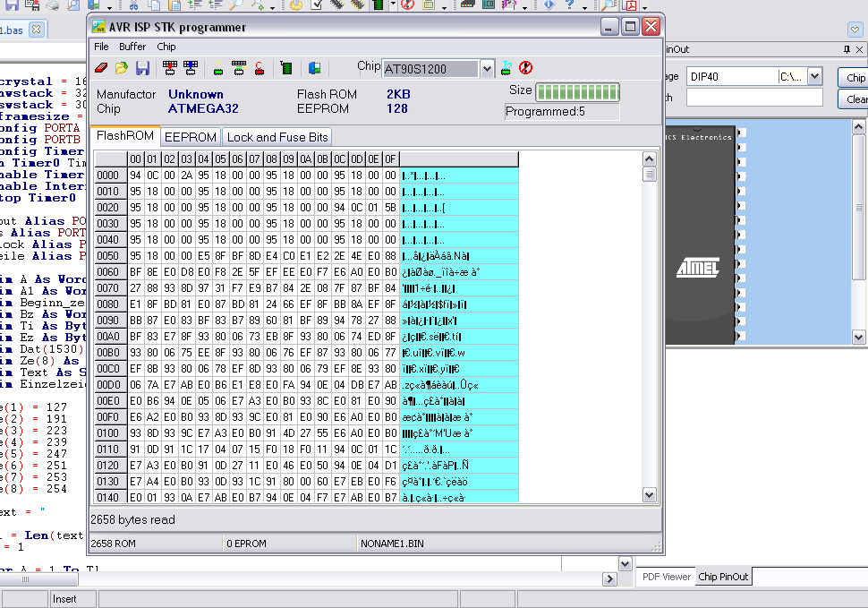
Task: Toggle the pin icon on the PinOut panel
Action: click(x=847, y=49)
